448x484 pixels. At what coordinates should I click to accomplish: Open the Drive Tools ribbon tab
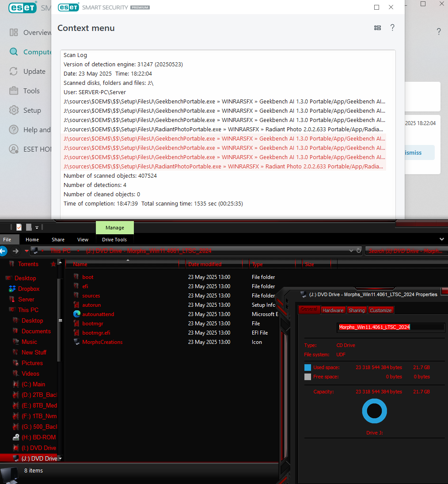coord(114,240)
